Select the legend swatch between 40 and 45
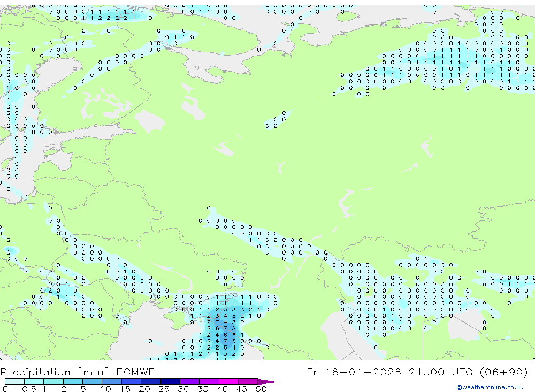The width and height of the screenshot is (535, 392). [228, 381]
